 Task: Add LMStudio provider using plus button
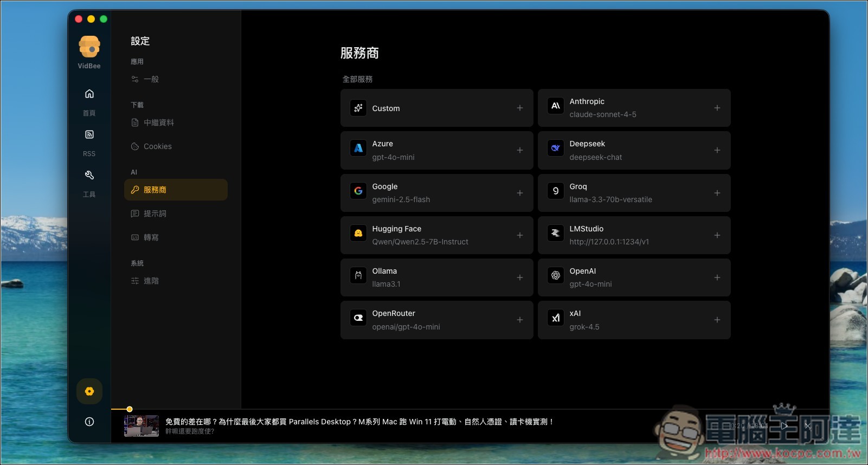click(x=717, y=235)
